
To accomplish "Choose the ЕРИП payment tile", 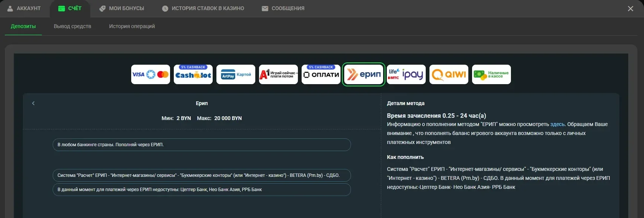I will 364,74.
